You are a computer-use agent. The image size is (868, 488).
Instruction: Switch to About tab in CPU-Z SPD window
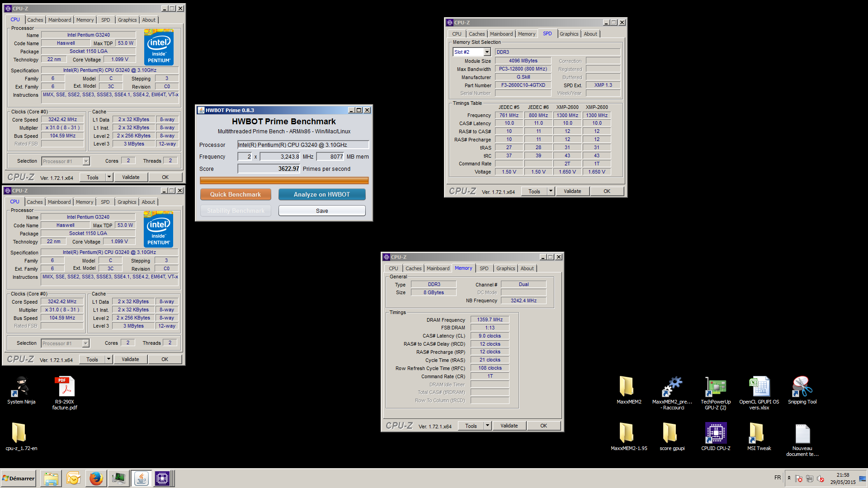click(590, 34)
